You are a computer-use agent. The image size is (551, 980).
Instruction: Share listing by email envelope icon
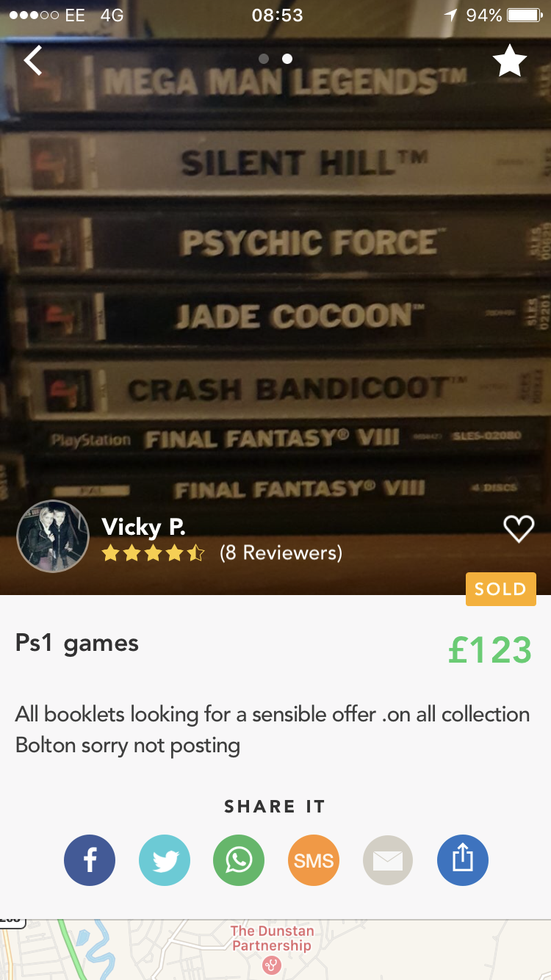pyautogui.click(x=388, y=860)
